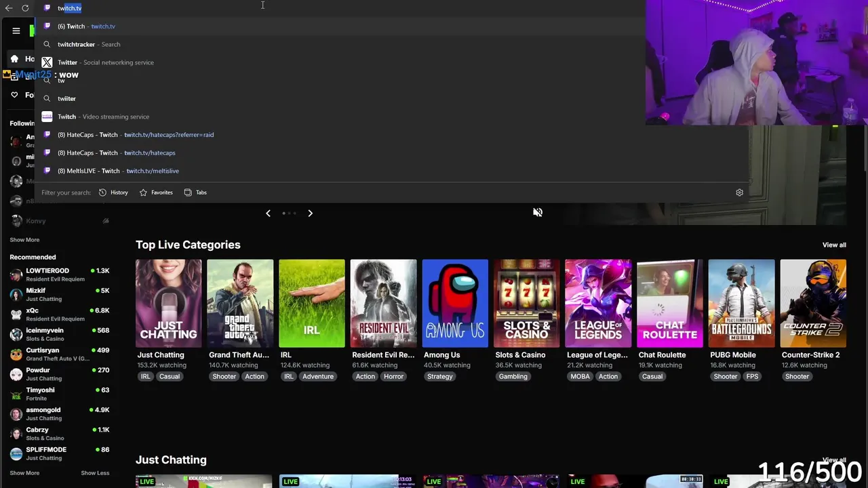The height and width of the screenshot is (488, 868).
Task: Open xQc channel in Recommended
Action: [x=60, y=314]
